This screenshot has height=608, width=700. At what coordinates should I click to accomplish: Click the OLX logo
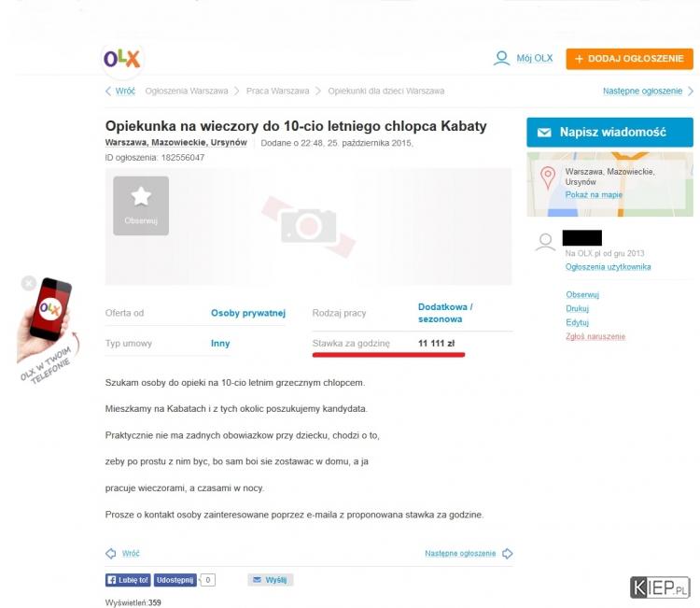(122, 59)
